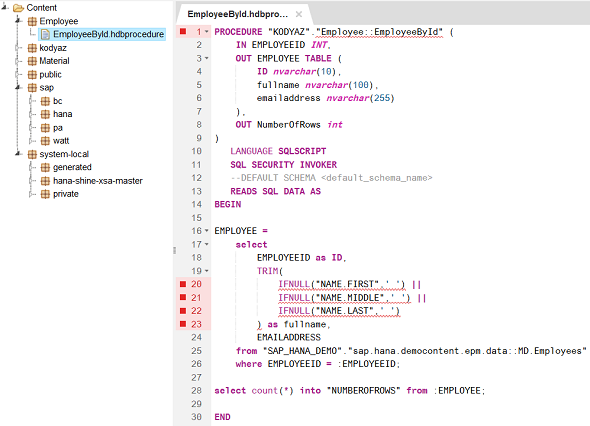Click "SQL SECURITY INVOKER" on line 11

[284, 165]
